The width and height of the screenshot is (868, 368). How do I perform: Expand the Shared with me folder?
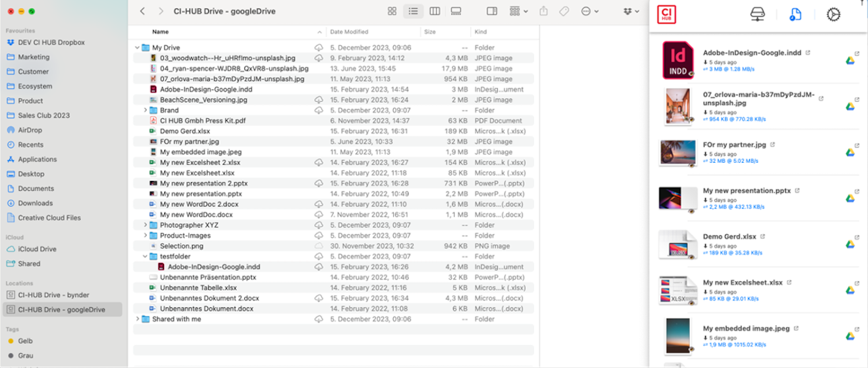pyautogui.click(x=138, y=319)
